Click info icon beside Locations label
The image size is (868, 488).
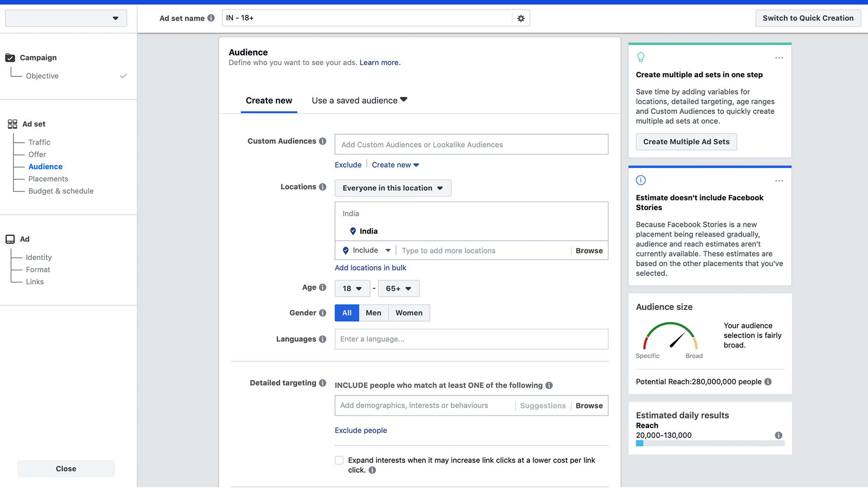click(x=322, y=187)
